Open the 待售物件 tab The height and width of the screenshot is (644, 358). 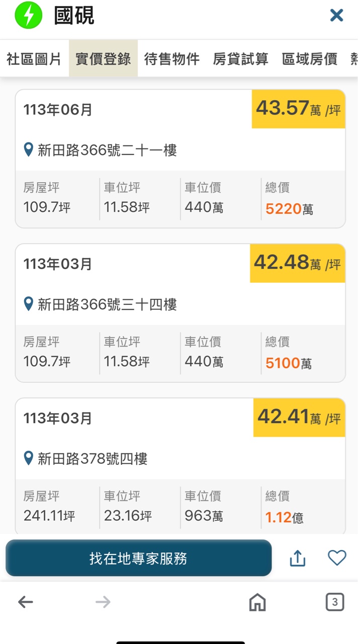click(x=172, y=59)
